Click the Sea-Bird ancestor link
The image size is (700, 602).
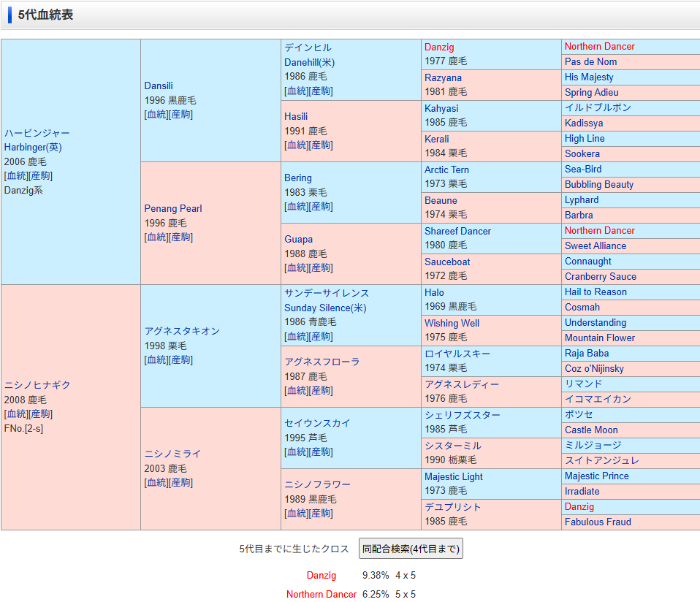coord(583,169)
